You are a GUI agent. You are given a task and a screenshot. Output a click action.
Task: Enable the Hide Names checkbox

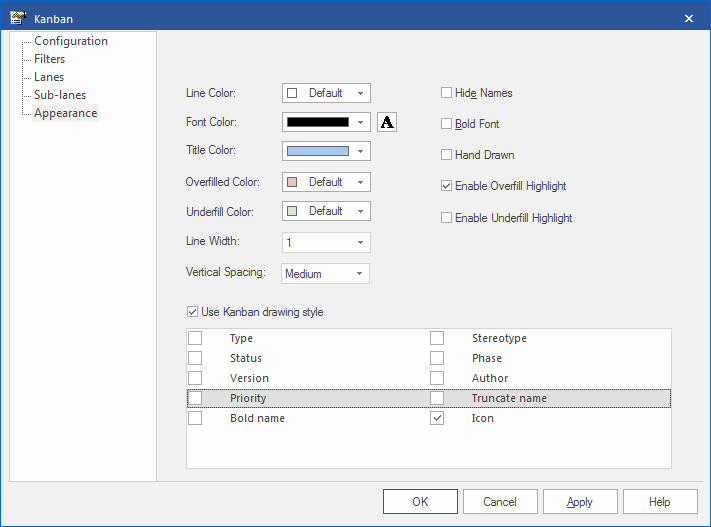(x=447, y=93)
